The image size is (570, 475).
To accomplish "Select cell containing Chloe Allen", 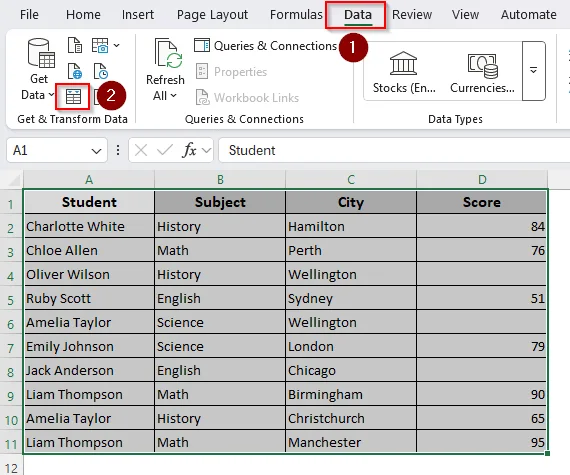I will click(x=89, y=250).
